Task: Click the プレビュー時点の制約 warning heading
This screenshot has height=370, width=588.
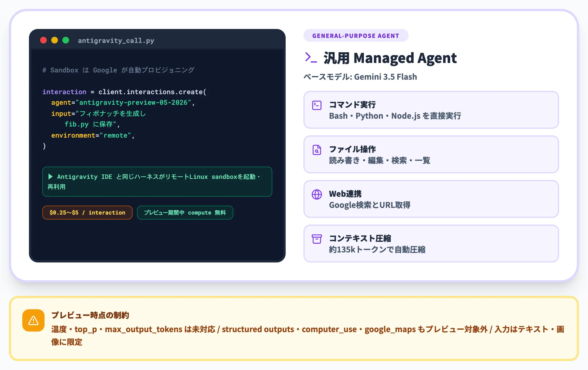Action: click(90, 315)
